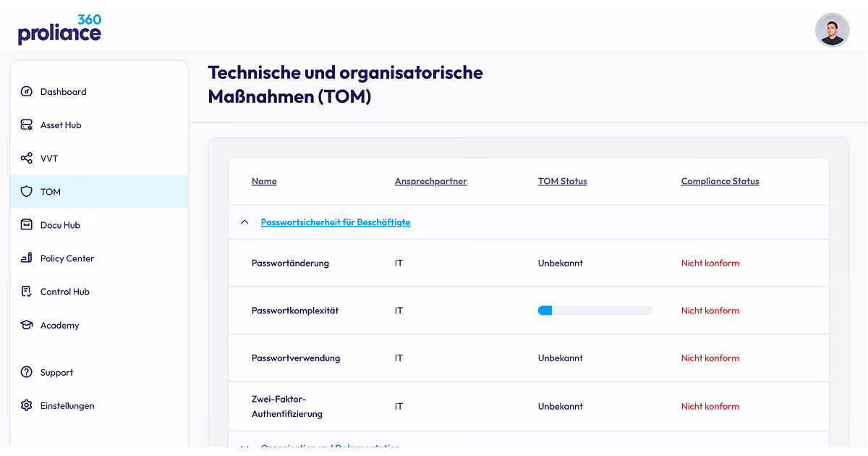Image resolution: width=868 pixels, height=456 pixels.
Task: Sort by the Ansprechpartner column header
Action: click(431, 182)
